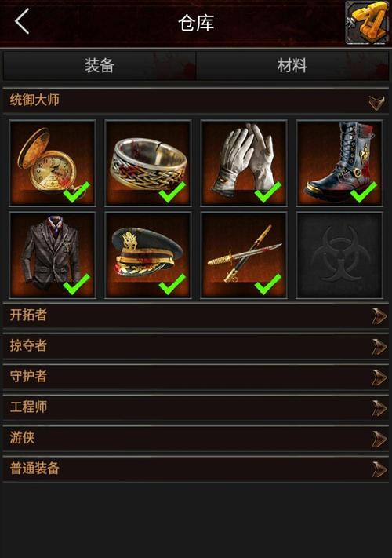Collapse the 统御大师 section
The image size is (392, 558).
coord(196,100)
